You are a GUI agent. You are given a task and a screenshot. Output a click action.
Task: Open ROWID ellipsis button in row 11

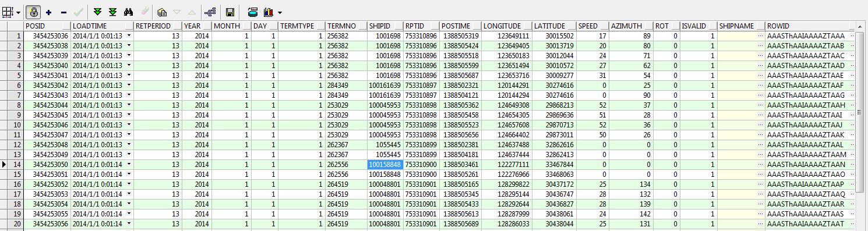coord(852,135)
